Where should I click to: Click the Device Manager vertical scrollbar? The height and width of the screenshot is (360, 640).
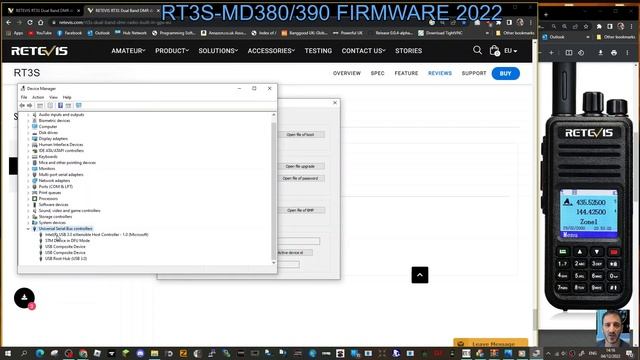[x=273, y=188]
